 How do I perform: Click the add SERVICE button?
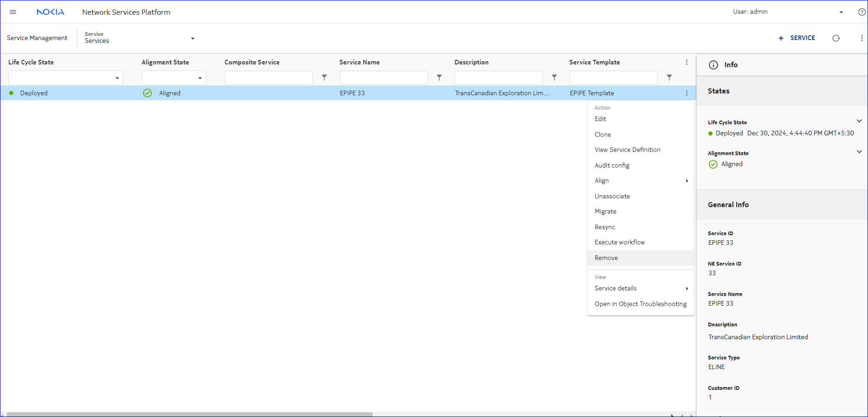click(x=797, y=38)
